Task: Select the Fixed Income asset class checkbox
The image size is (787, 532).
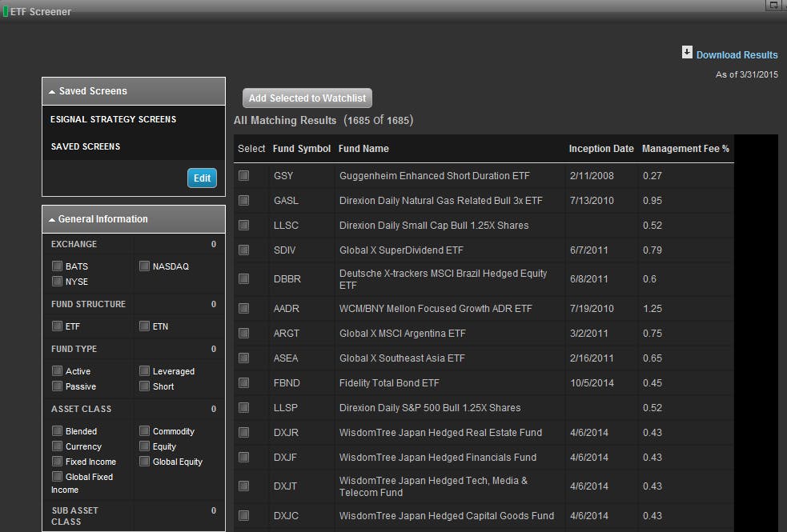Action: pos(57,462)
